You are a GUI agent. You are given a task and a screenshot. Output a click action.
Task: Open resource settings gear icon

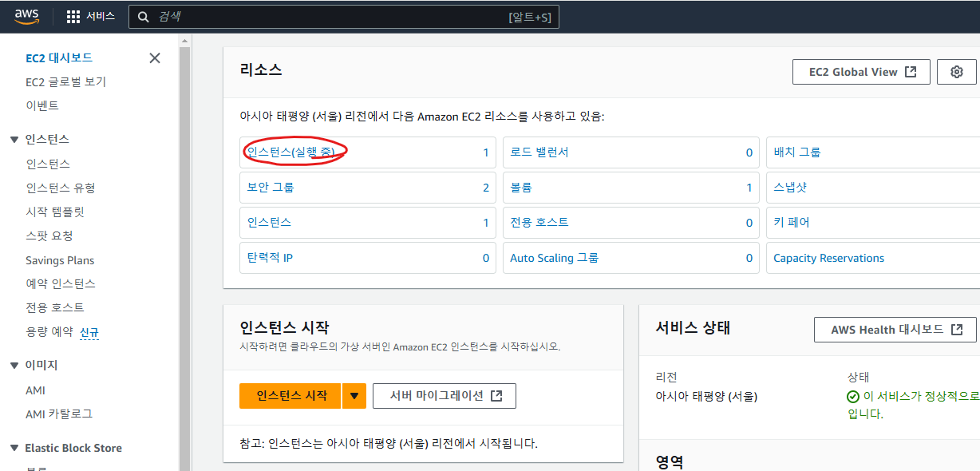click(957, 72)
